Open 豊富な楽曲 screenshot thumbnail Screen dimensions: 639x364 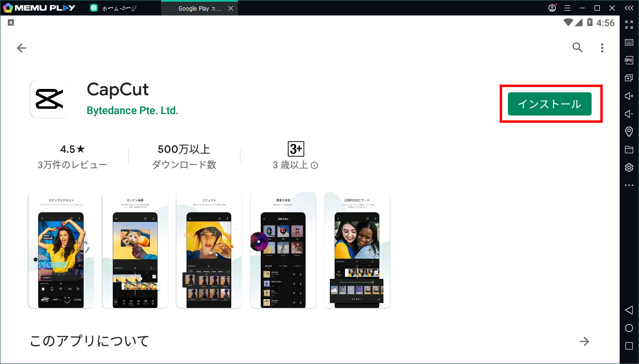[283, 250]
